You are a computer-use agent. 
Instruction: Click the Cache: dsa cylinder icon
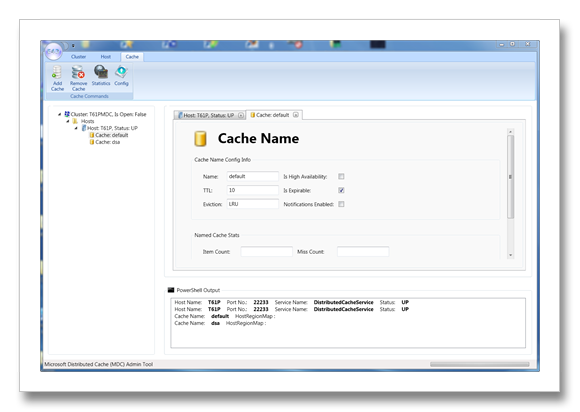click(x=92, y=142)
